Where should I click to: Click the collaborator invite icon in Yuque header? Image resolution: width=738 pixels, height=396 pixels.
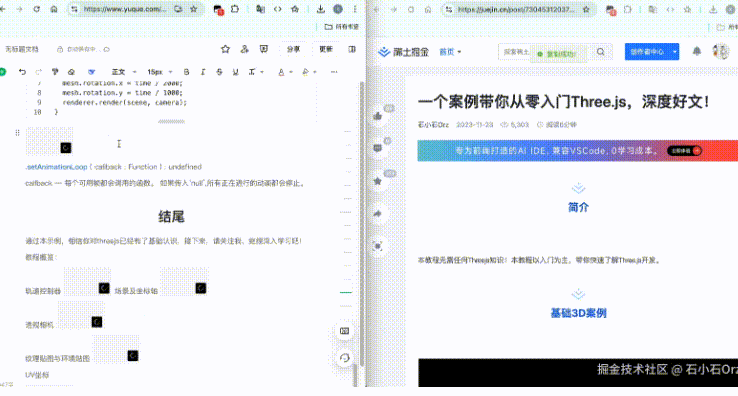point(244,49)
